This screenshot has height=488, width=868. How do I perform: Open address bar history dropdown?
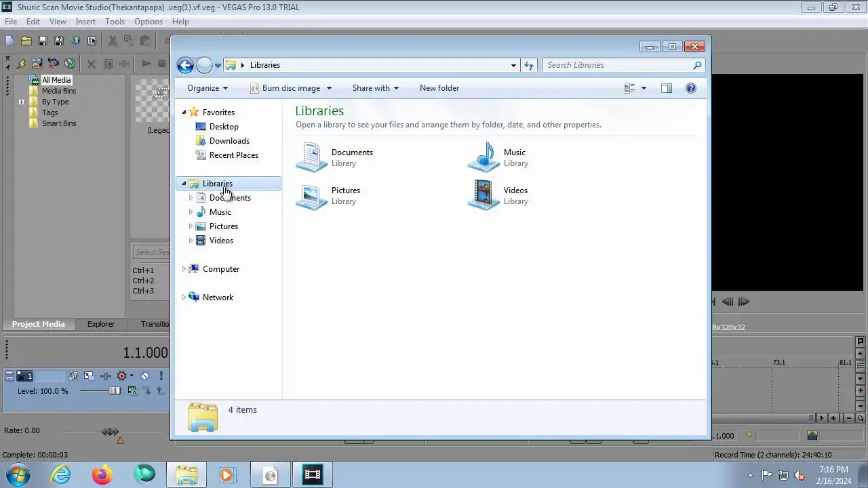pos(513,65)
